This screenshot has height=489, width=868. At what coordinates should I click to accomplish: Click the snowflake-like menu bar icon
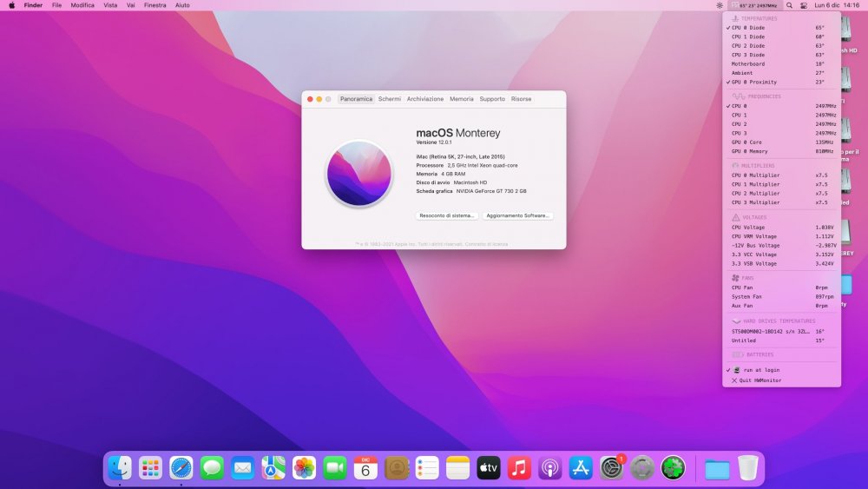click(x=719, y=5)
